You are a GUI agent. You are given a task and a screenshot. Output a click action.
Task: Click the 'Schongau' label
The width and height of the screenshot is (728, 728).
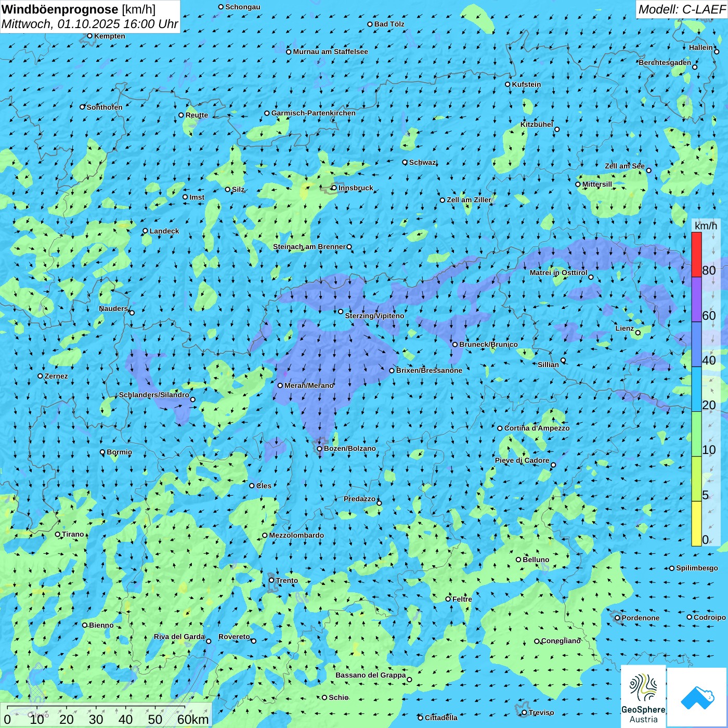click(x=243, y=7)
